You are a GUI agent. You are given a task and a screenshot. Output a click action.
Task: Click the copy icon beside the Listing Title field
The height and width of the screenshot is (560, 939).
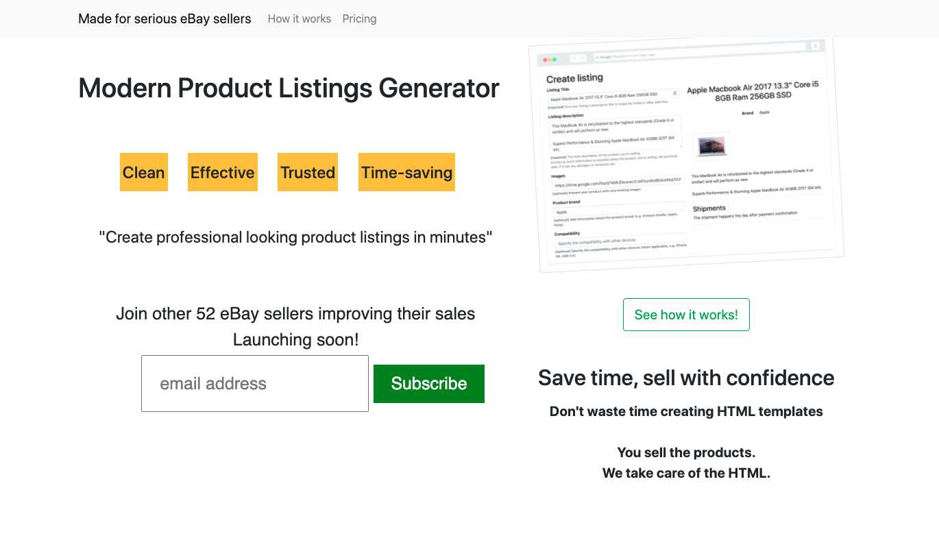[x=674, y=93]
